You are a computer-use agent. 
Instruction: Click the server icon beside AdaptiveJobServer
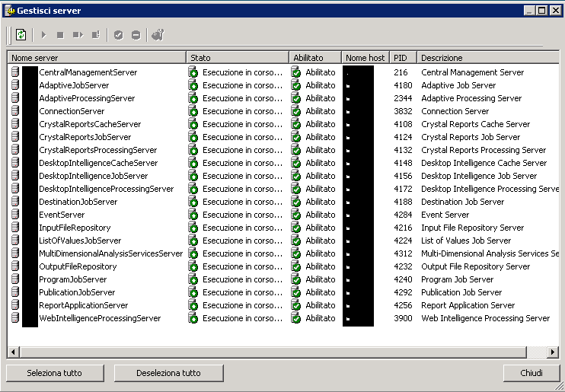point(15,85)
